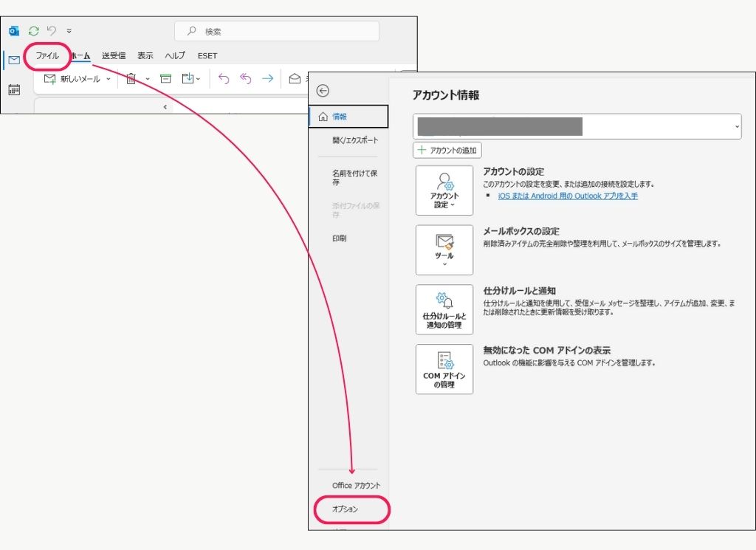Click the reply arrow icon

(224, 79)
